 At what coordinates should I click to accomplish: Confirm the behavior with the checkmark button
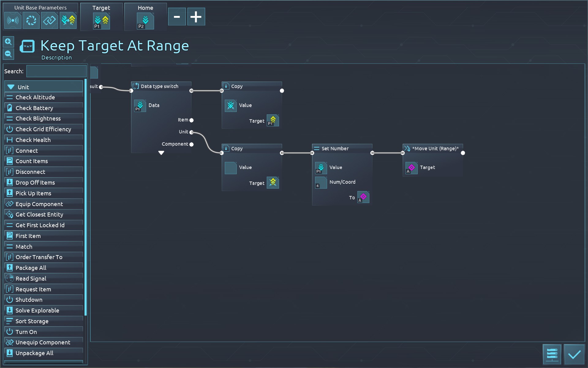click(574, 354)
